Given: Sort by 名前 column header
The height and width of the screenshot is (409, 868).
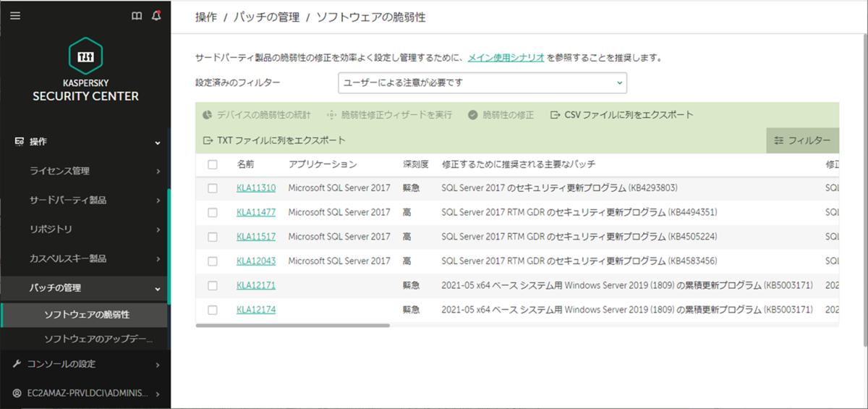Looking at the screenshot, I should tap(245, 164).
